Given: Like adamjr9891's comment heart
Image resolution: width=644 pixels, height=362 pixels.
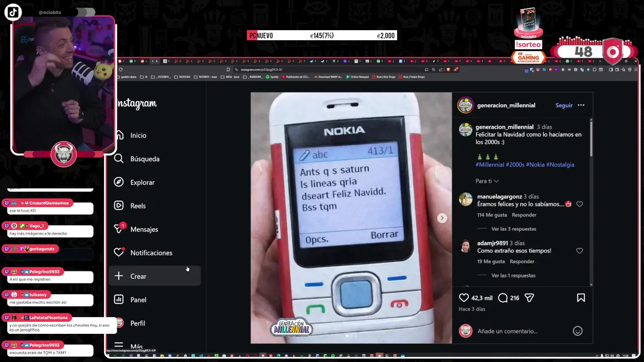Looking at the screenshot, I should 580,251.
